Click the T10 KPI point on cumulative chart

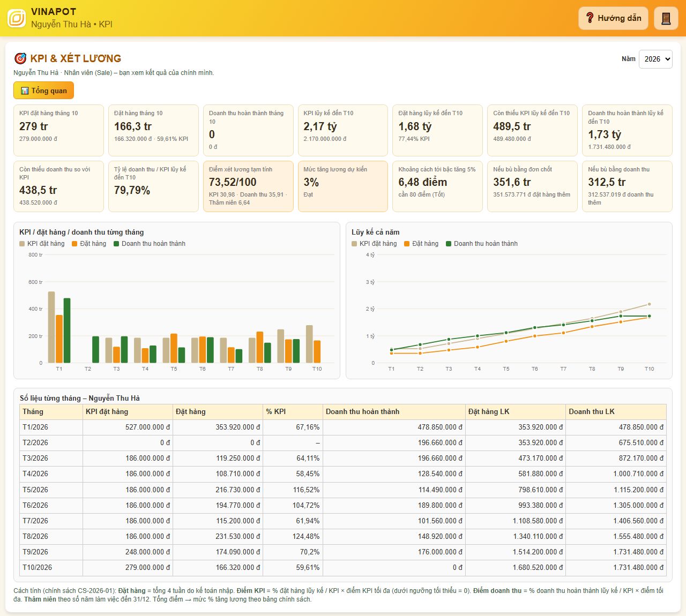click(649, 304)
